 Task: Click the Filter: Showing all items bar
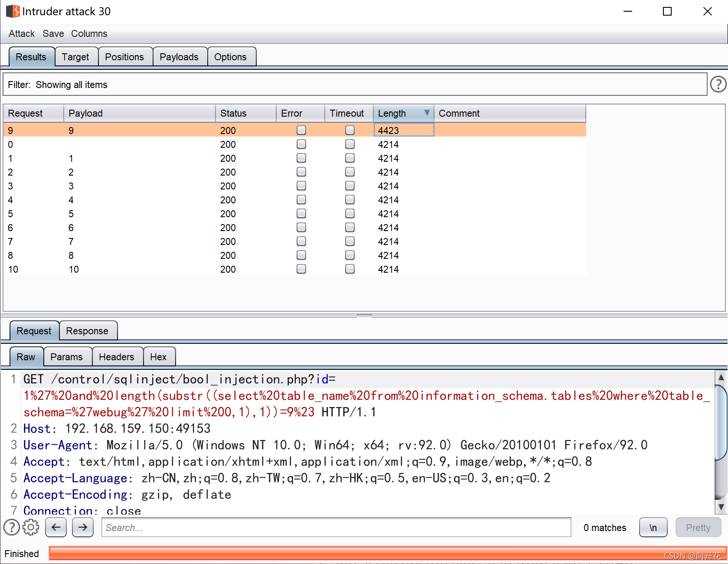coord(355,84)
